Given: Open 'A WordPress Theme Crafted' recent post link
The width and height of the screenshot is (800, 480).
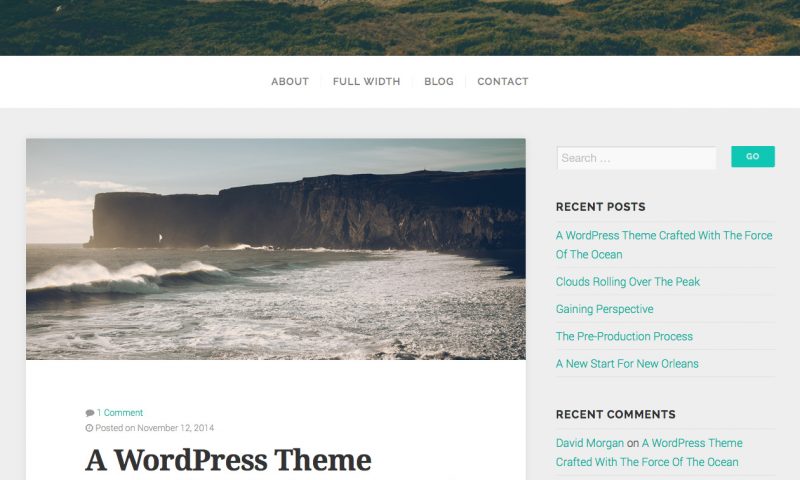Looking at the screenshot, I should (x=664, y=245).
